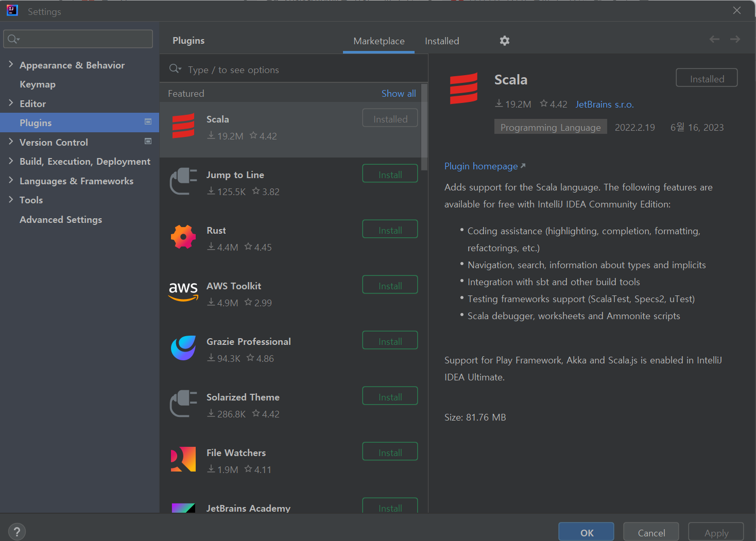This screenshot has height=541, width=756.
Task: Open the Plugin homepage link
Action: [x=485, y=166]
